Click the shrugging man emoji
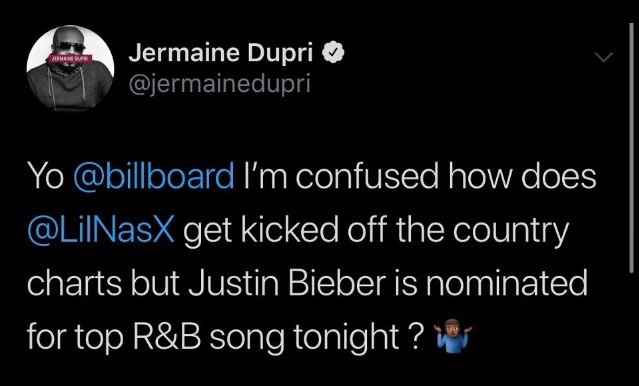639x386 pixels. click(453, 336)
